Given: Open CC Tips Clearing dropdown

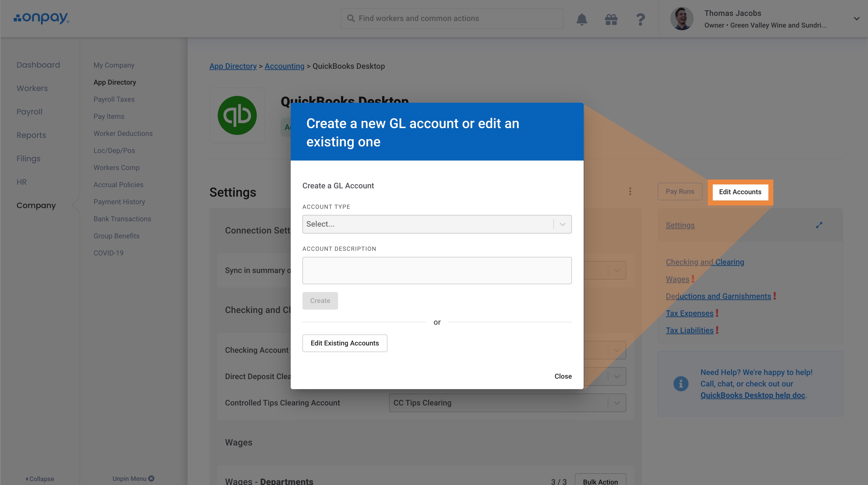Looking at the screenshot, I should point(507,403).
